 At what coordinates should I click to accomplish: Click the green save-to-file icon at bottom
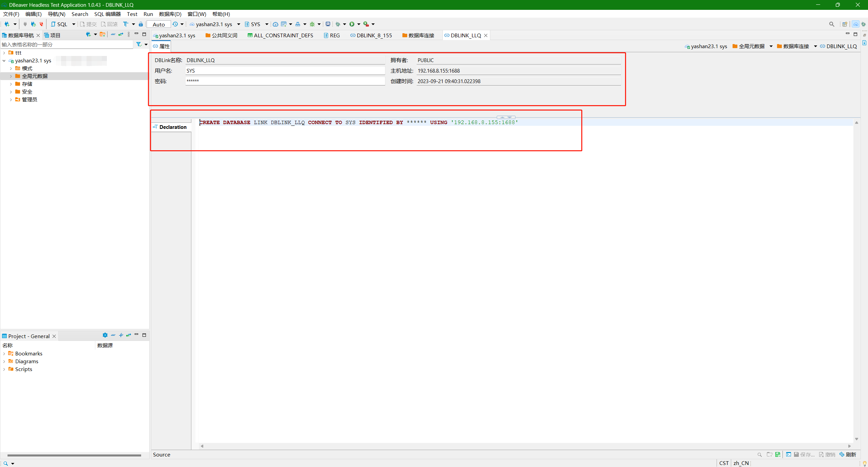click(x=778, y=454)
